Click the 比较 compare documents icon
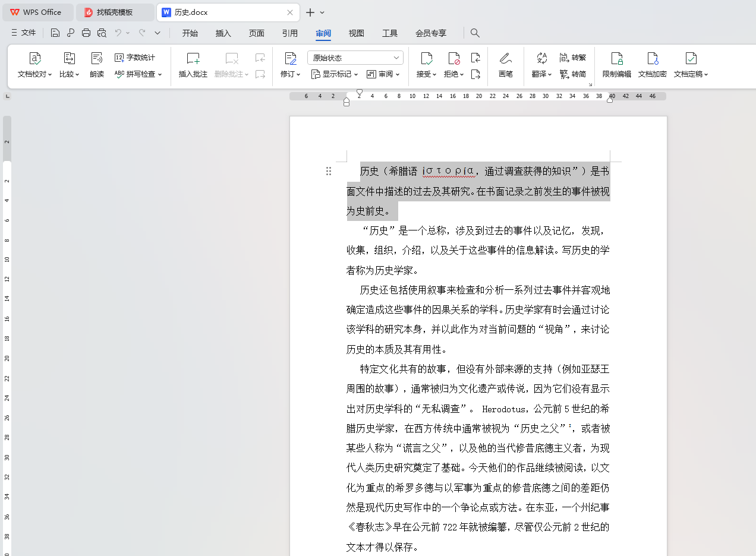Viewport: 756px width, 556px height. click(x=70, y=58)
